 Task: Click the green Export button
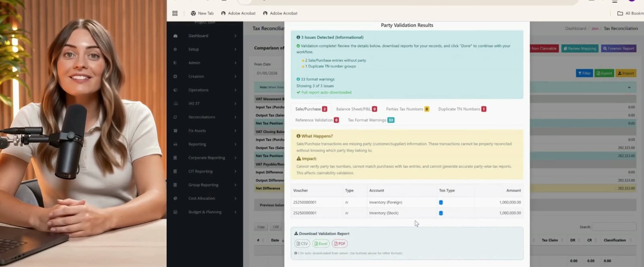pos(604,73)
